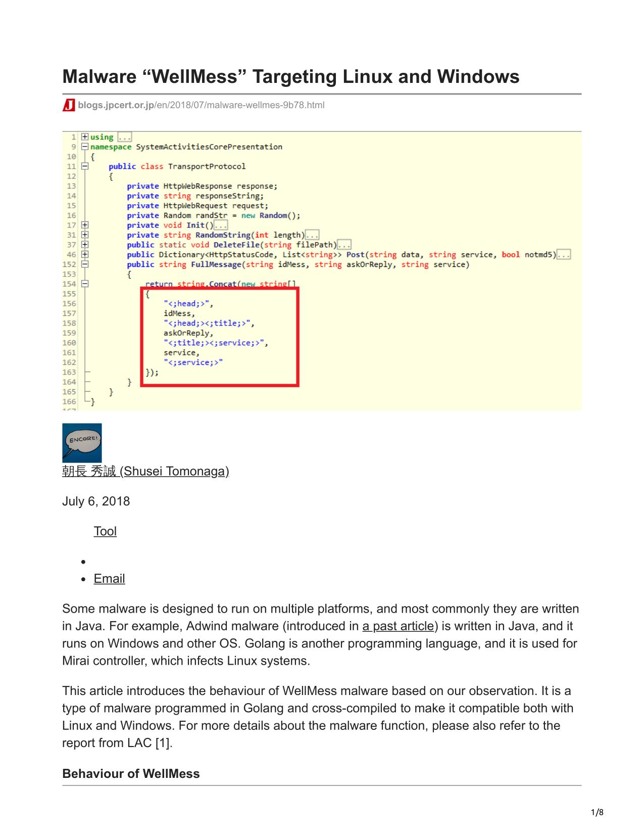
Task: Click 'idMess,' on line 157
Action: [x=179, y=313]
